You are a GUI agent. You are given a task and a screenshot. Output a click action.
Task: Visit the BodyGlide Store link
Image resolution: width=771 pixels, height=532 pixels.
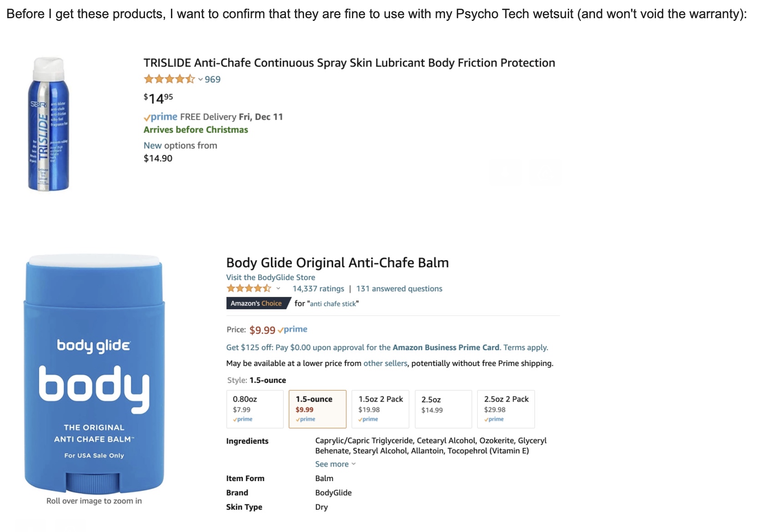[270, 277]
